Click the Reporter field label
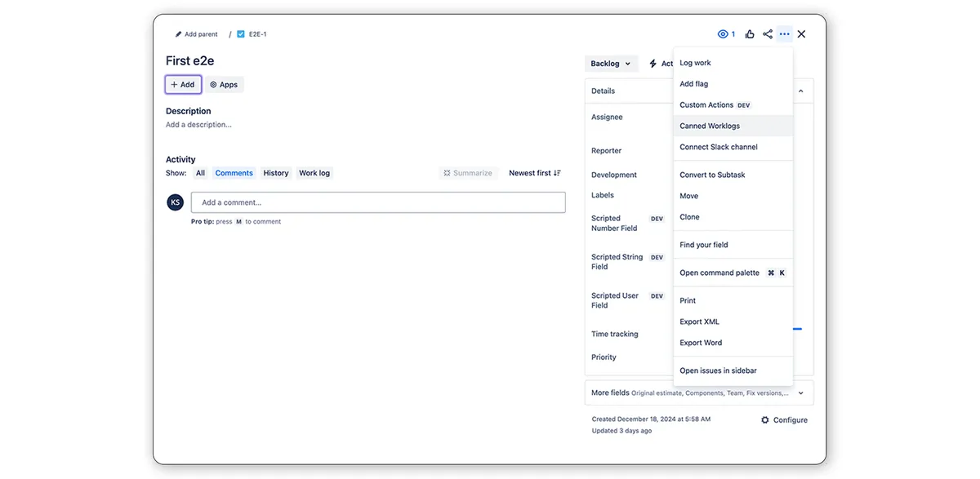Image resolution: width=980 pixels, height=479 pixels. tap(607, 151)
